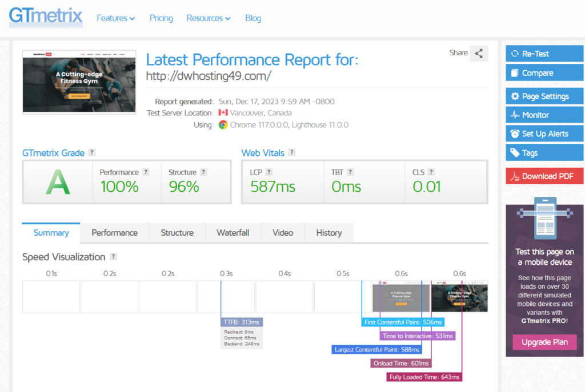
Task: Click the dwhosting49.com URL text
Action: point(209,76)
